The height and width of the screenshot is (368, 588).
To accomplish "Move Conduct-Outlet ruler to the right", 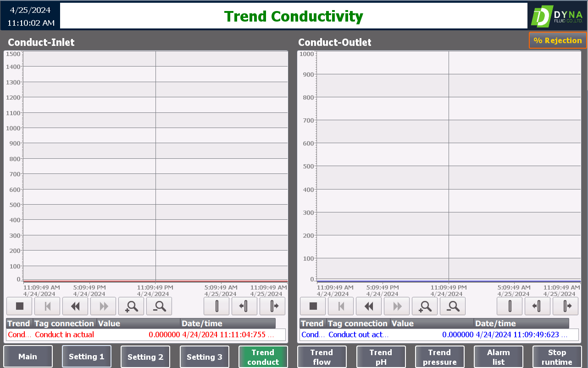I will tap(566, 306).
